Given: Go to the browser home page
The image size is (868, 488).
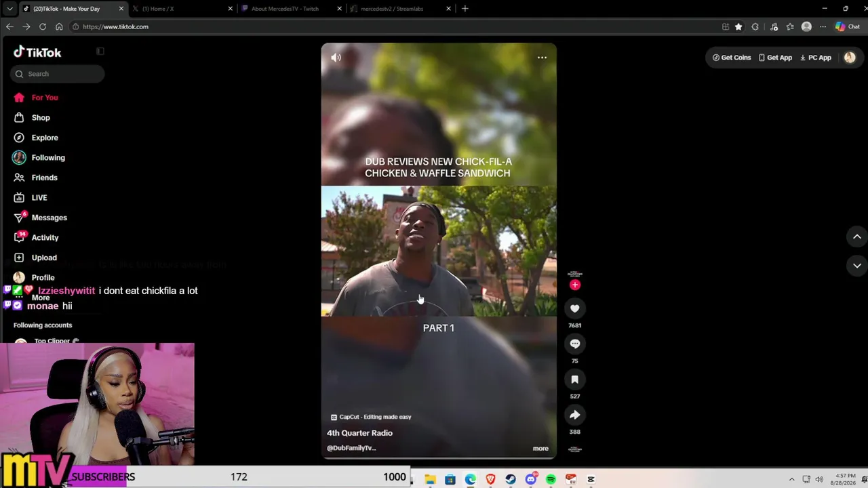Looking at the screenshot, I should [59, 26].
